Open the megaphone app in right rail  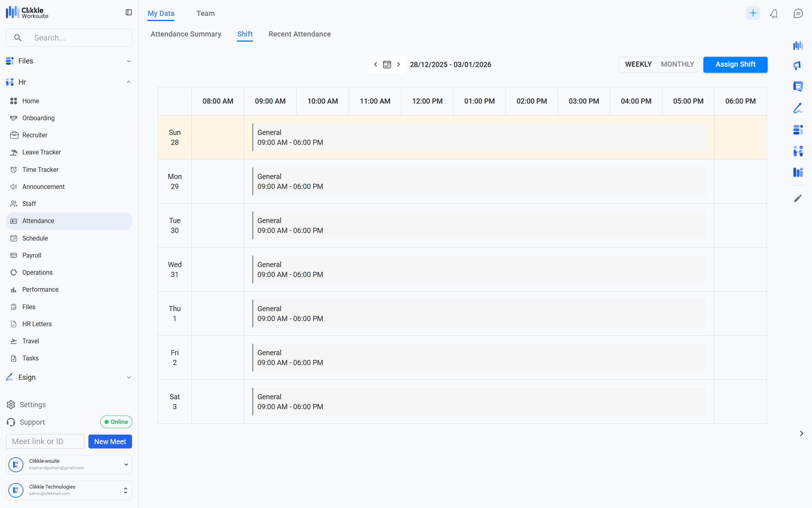[x=798, y=65]
